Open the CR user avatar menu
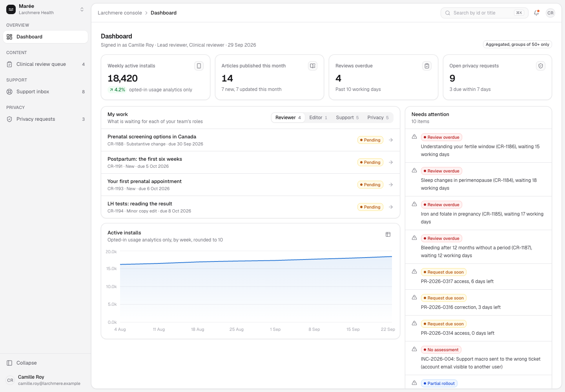The image size is (565, 392). 550,13
